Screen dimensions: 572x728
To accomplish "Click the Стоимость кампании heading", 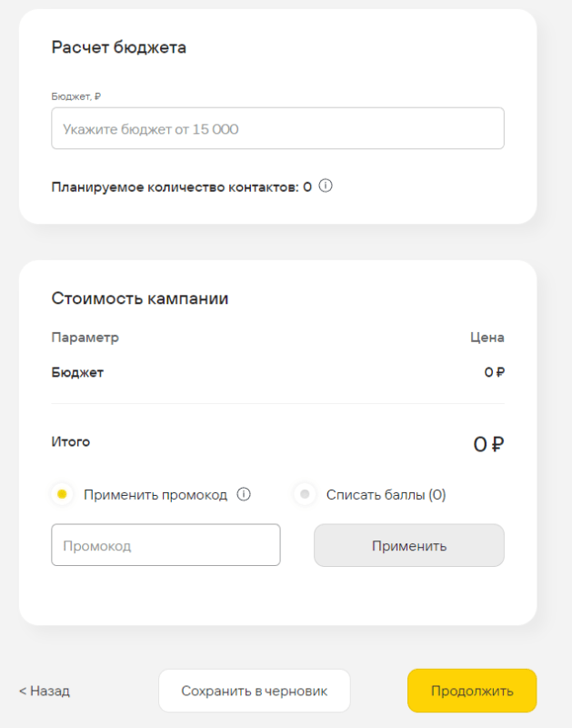I will [x=139, y=298].
